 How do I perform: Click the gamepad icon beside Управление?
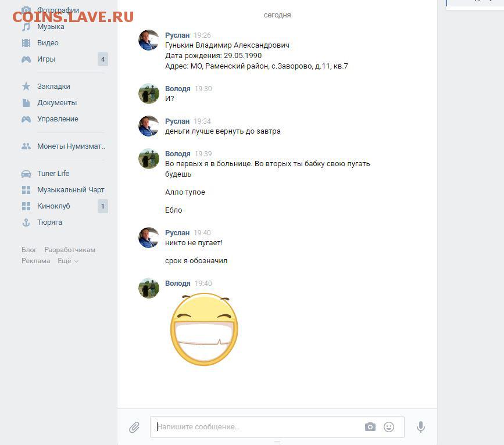(x=26, y=119)
